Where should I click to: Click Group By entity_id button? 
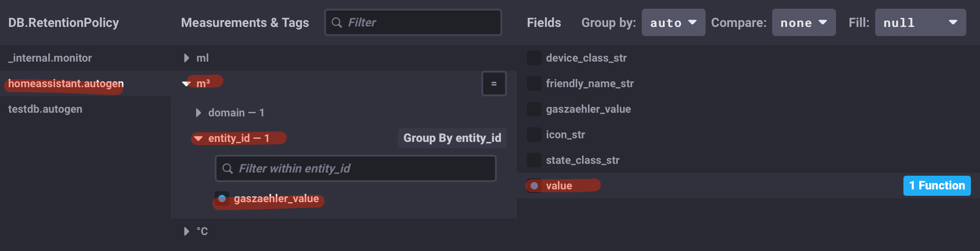click(x=452, y=138)
